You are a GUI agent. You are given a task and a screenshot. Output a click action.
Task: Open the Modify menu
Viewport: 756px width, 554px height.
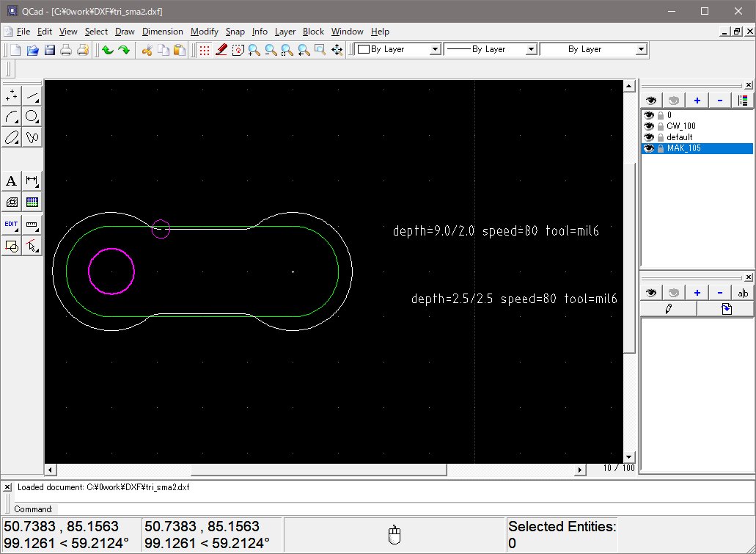tap(204, 32)
